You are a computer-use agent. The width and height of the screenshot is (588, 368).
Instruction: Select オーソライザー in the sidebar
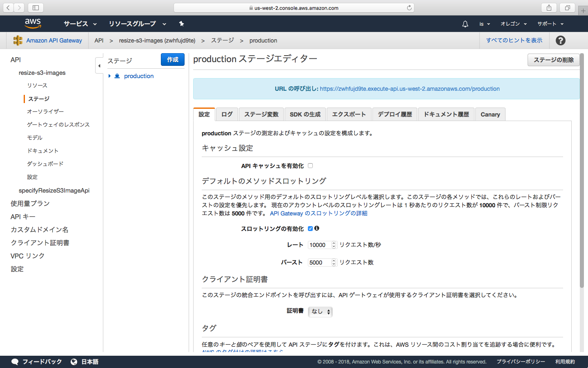[45, 112]
